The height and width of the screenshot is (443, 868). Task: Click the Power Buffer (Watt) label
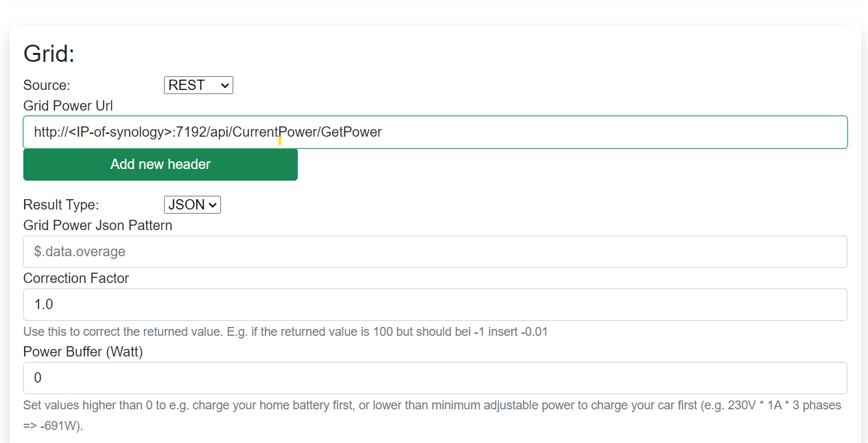coord(82,351)
